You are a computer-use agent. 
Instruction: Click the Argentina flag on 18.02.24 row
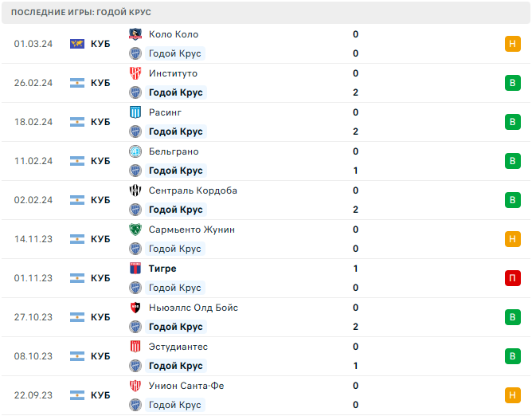coord(77,122)
